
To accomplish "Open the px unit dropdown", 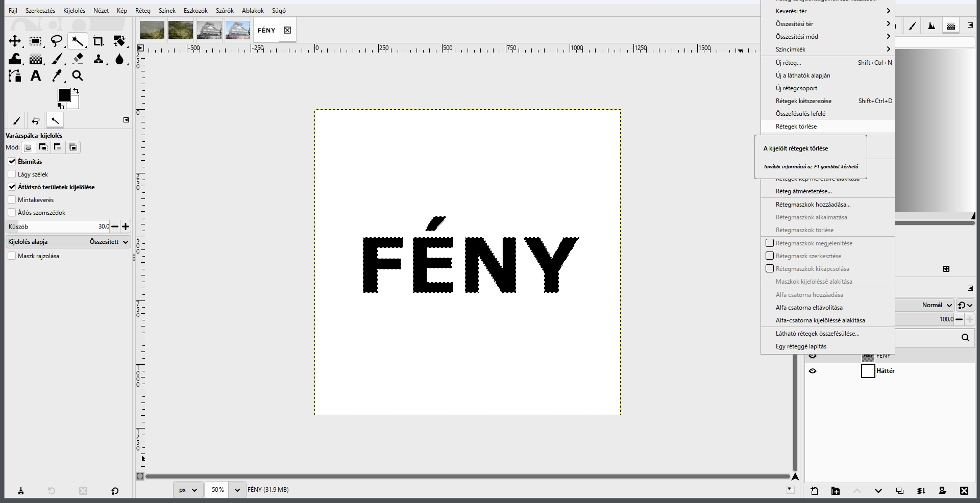I will 188,490.
